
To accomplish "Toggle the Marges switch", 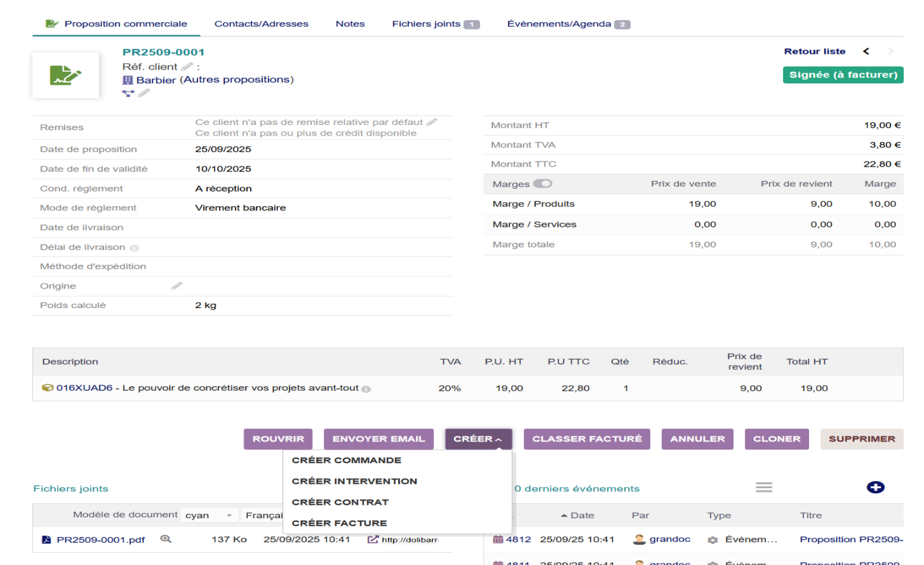I will tap(542, 184).
